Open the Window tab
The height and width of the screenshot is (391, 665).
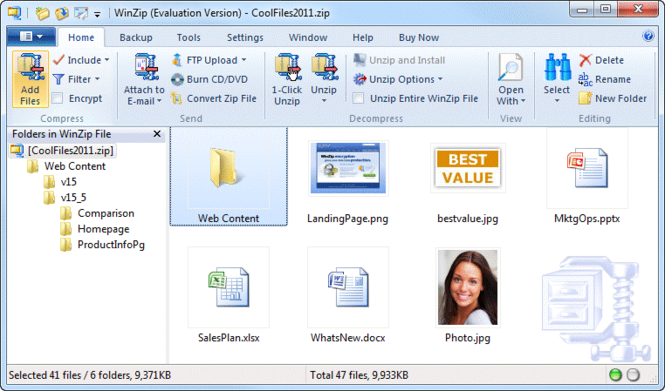click(308, 37)
